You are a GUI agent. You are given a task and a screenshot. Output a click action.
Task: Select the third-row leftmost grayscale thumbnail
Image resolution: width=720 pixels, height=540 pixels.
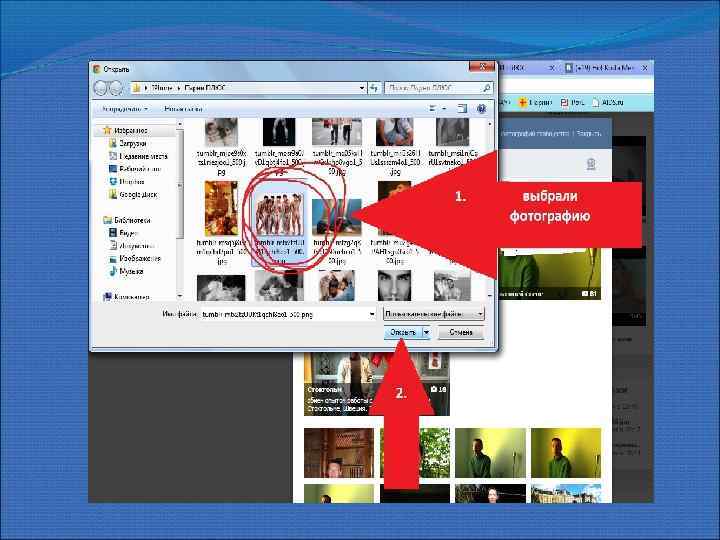221,288
